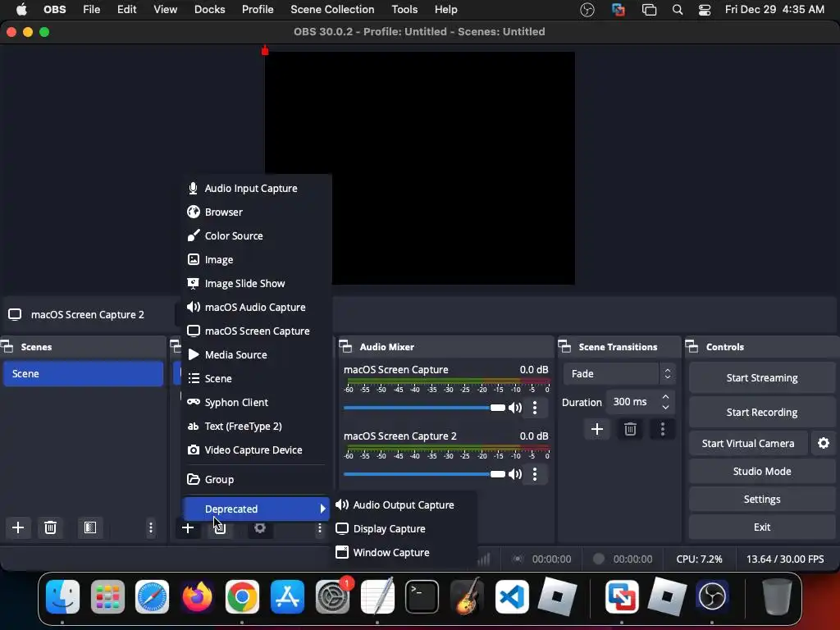Open Terminal from the Dock

[x=422, y=596]
